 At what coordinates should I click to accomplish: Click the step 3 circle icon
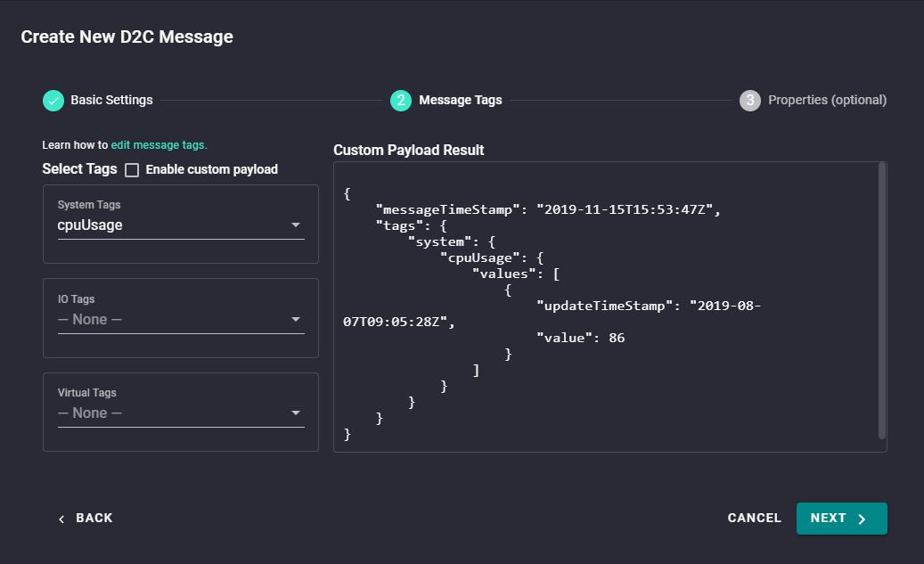tap(749, 100)
